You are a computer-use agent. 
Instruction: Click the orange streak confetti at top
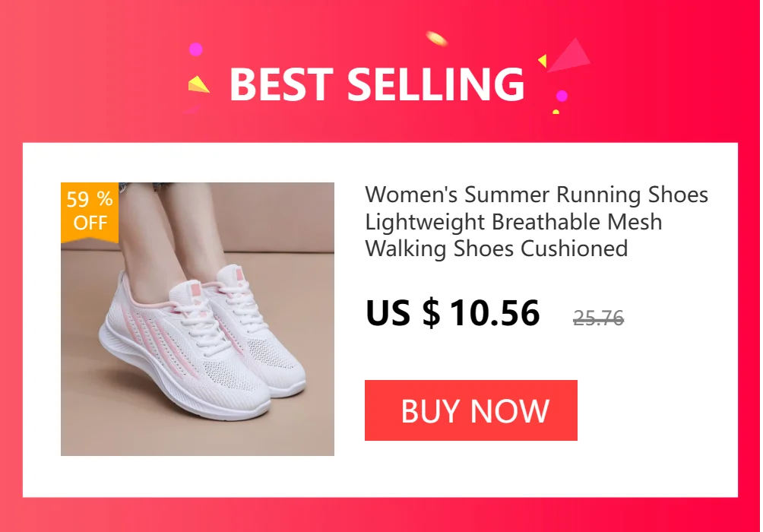(x=436, y=38)
